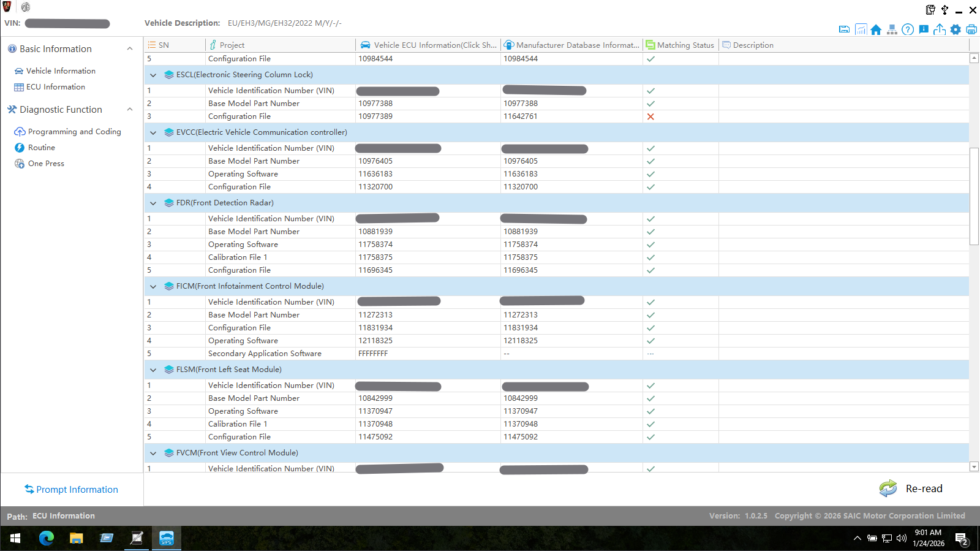Open the info message bubble icon

click(x=924, y=29)
